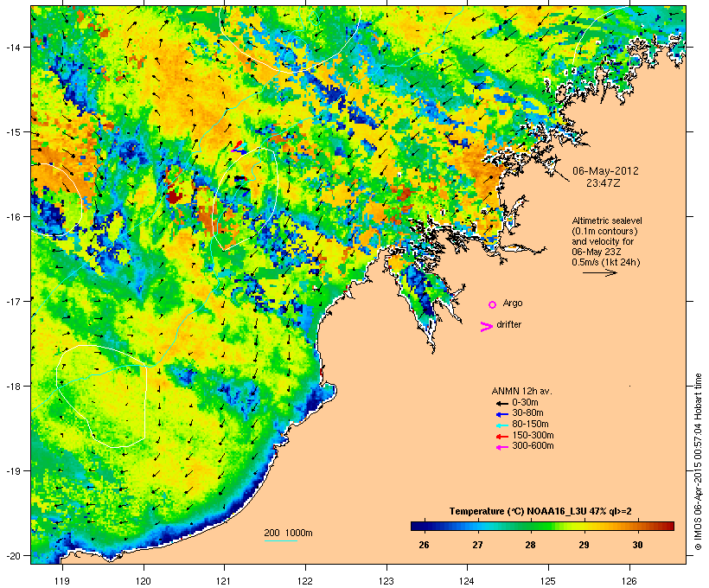Click the latitude label -16
The width and height of the screenshot is (709, 588).
pos(12,217)
